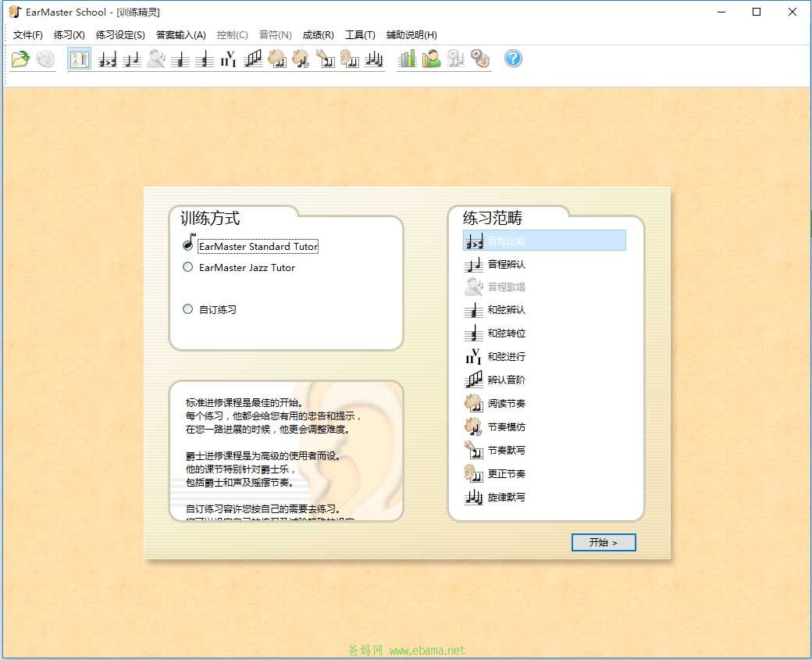Select 和弦辨认 in the 练习范畴 list
This screenshot has width=812, height=660.
pos(494,310)
